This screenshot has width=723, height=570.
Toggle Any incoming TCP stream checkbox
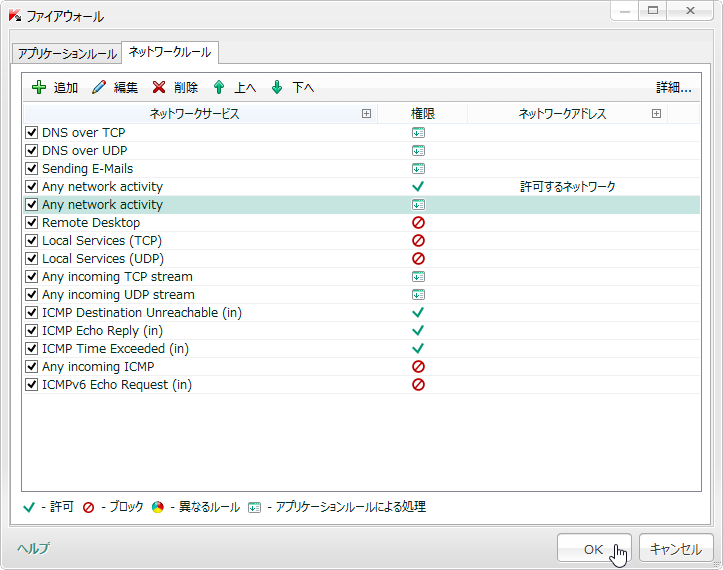[x=31, y=277]
